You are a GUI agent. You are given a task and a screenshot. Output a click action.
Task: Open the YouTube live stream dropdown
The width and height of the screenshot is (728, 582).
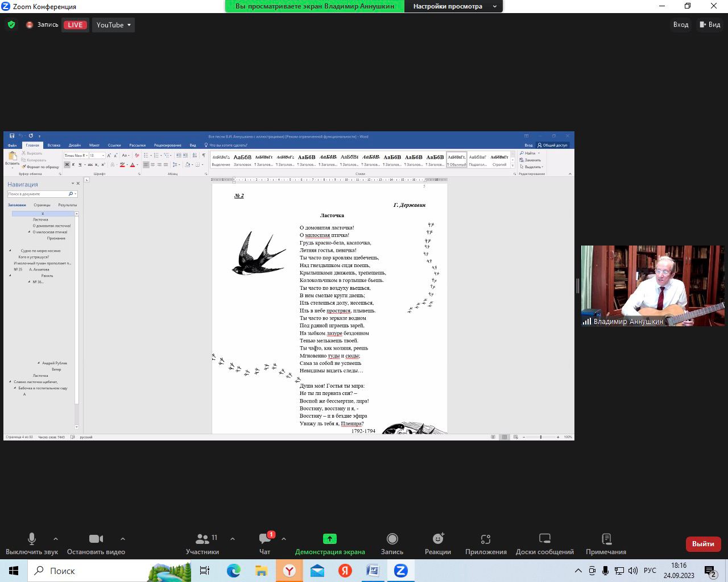coord(113,25)
